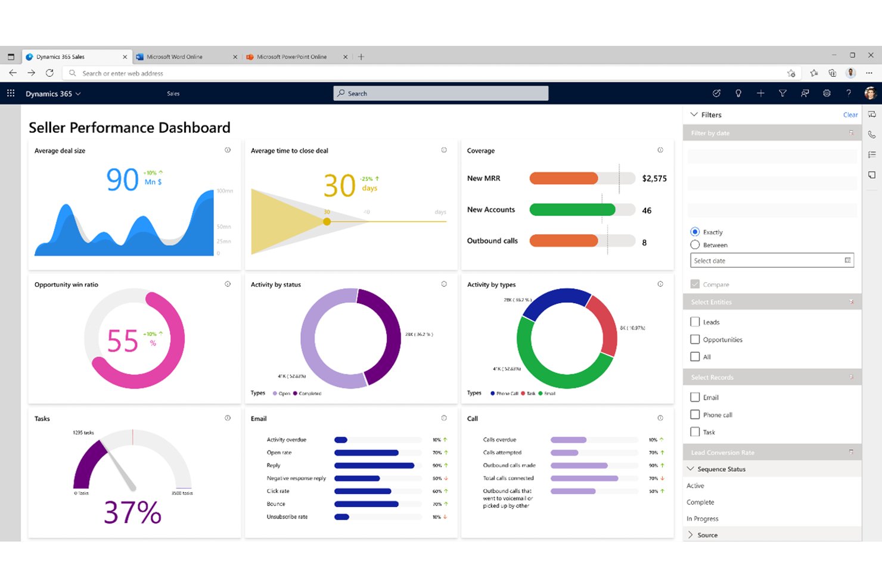Select the Dynamics 365 Sales browser tab

(x=76, y=57)
